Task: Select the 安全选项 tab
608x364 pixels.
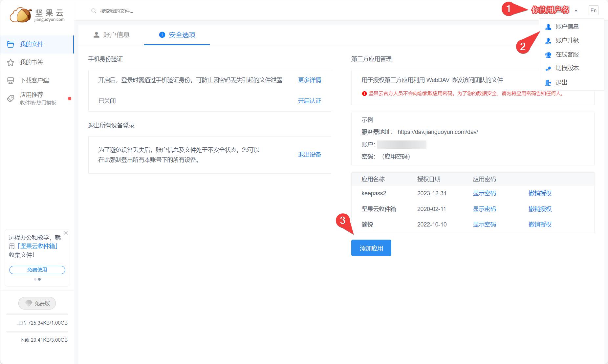Action: click(x=182, y=35)
